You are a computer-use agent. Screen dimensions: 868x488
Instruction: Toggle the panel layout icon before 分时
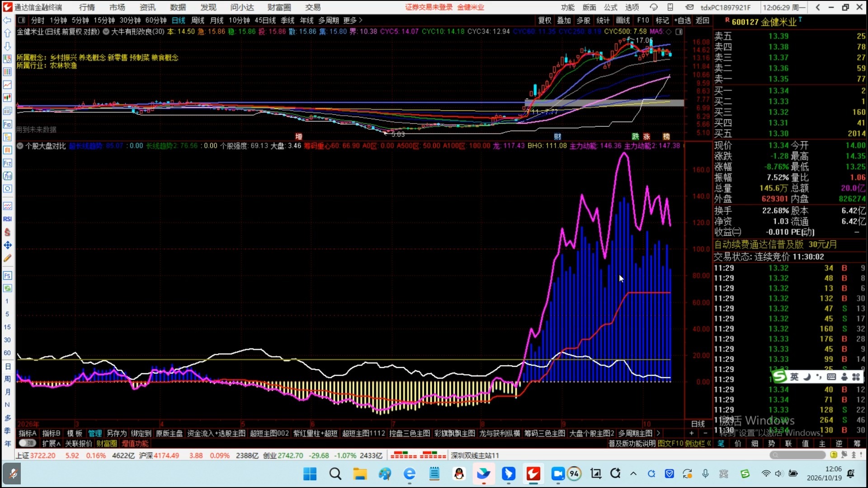[x=21, y=20]
